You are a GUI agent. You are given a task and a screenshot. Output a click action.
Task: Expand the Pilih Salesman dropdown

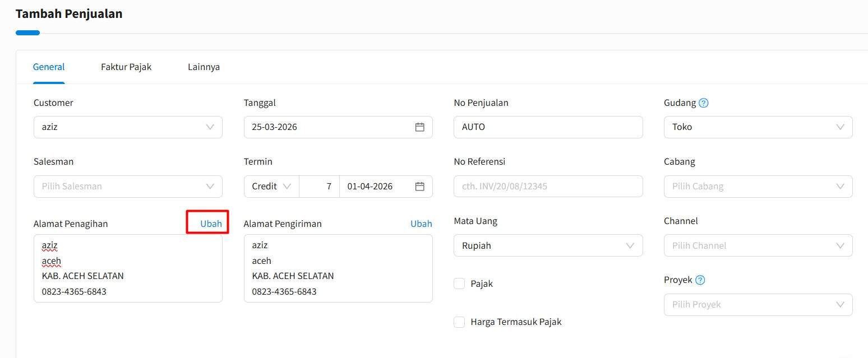pyautogui.click(x=128, y=187)
